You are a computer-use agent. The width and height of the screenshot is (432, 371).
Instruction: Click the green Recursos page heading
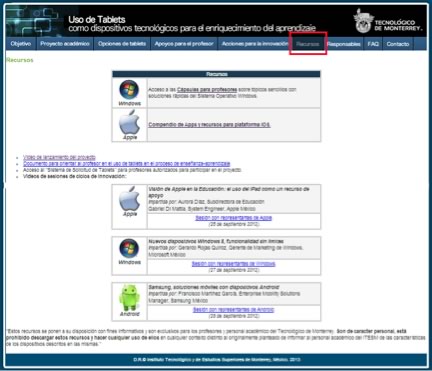pos(20,60)
